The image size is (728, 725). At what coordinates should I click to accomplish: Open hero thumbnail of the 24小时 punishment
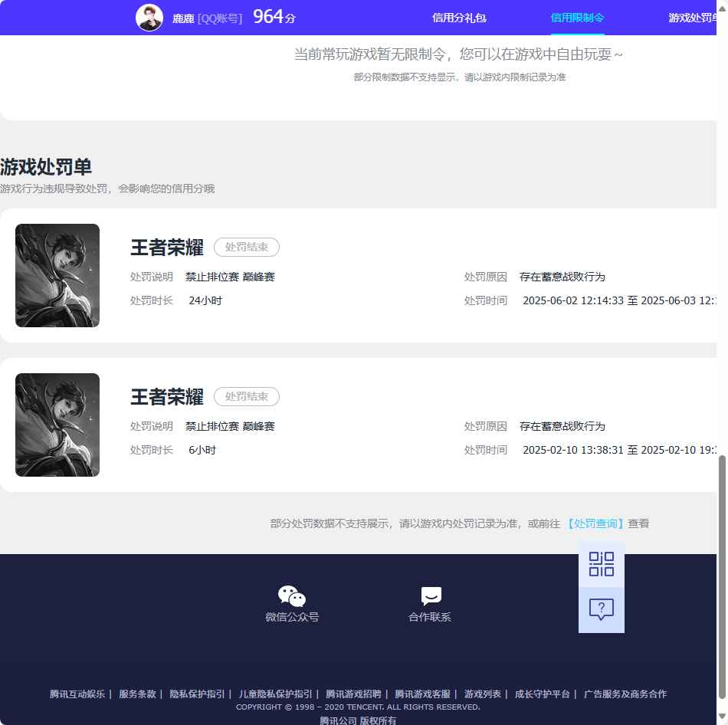click(x=57, y=275)
